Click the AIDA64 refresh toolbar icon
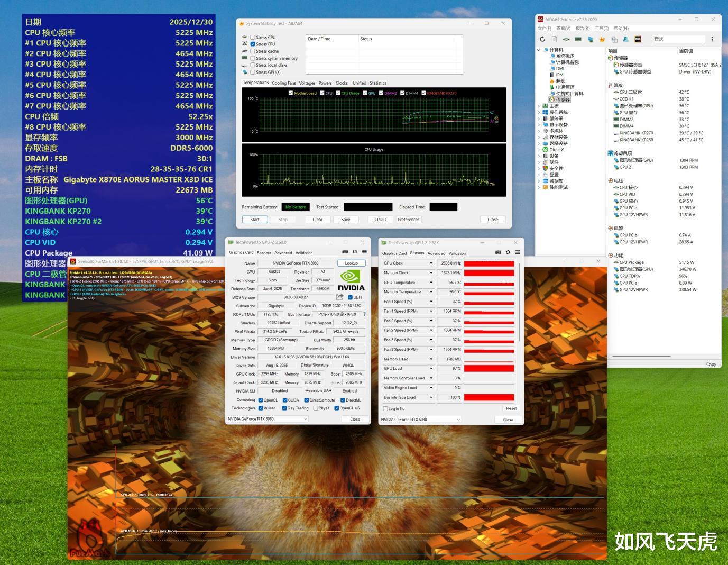Viewport: 728px width, 565px height. point(542,39)
